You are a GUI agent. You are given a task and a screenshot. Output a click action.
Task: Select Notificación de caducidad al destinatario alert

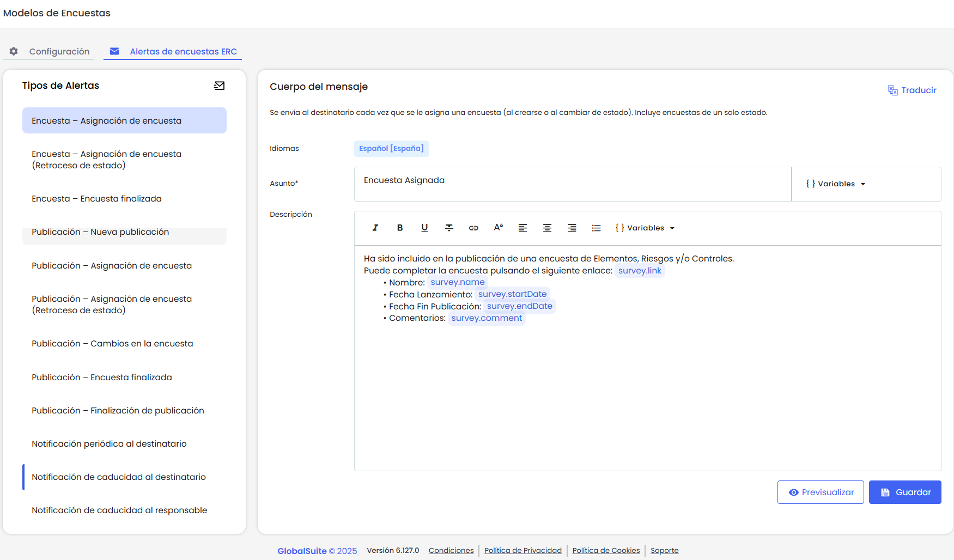[x=119, y=477]
